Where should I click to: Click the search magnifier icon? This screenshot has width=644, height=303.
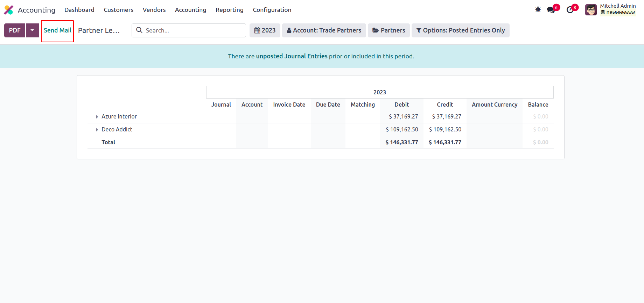tap(139, 30)
